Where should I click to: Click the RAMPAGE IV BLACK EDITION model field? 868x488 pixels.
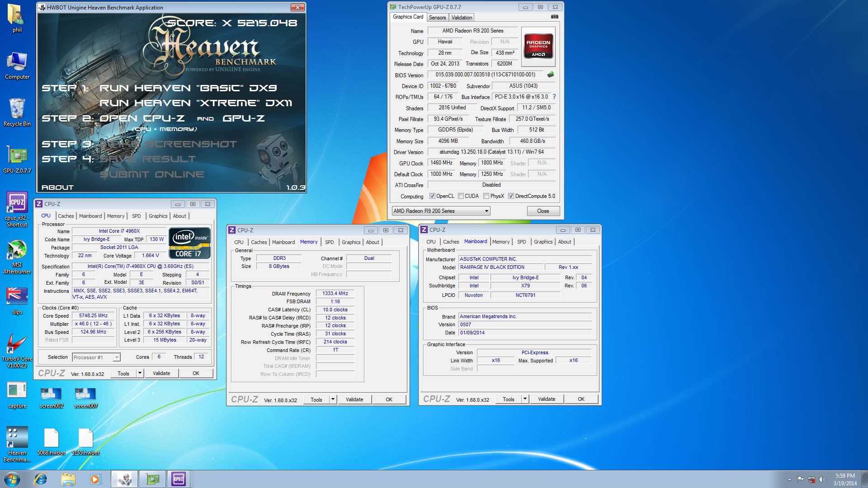(x=501, y=267)
